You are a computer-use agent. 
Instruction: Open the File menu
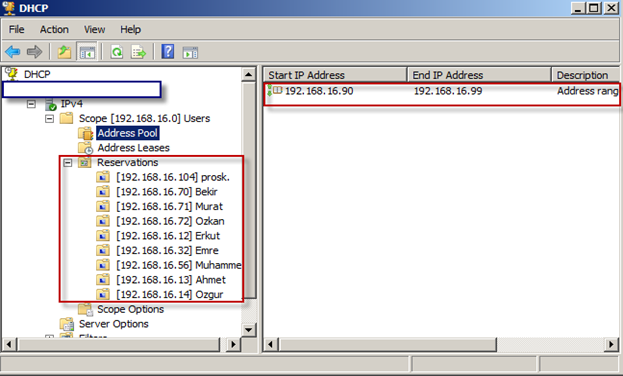(17, 29)
